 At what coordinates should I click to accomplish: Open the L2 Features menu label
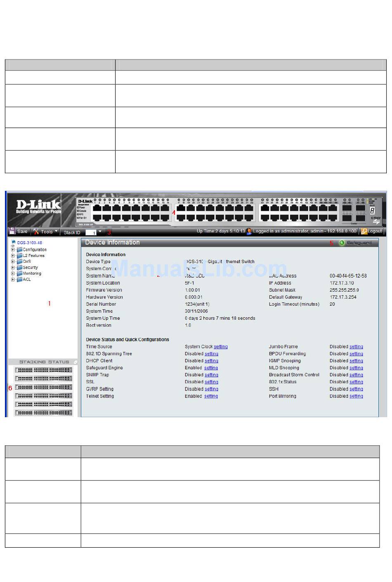pyautogui.click(x=34, y=256)
